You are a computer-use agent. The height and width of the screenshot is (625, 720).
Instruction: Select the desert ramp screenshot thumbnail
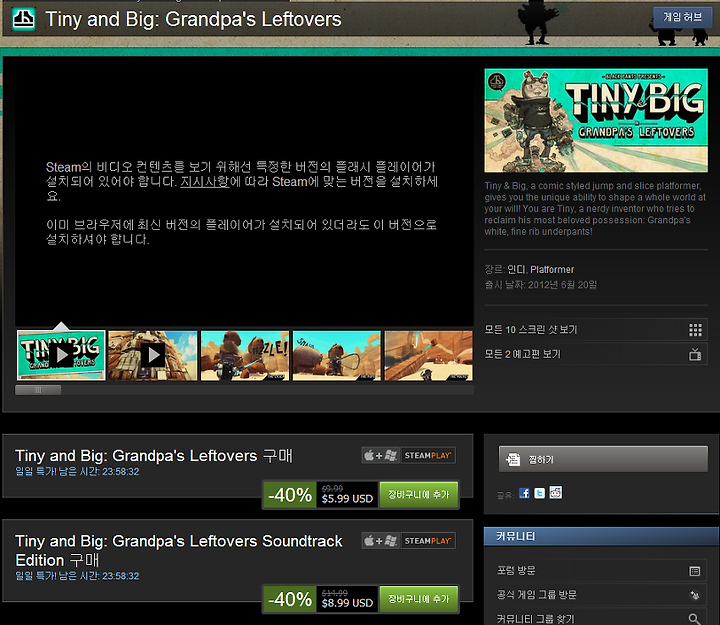[428, 355]
